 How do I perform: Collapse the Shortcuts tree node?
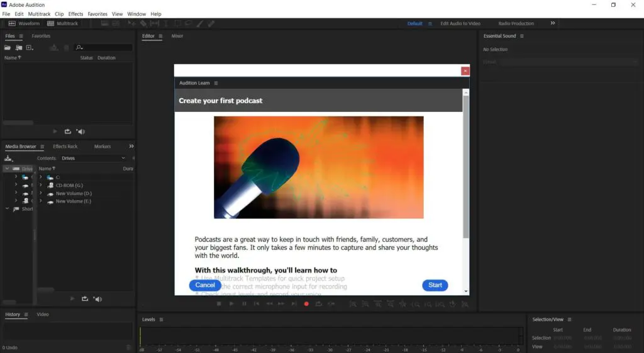pyautogui.click(x=7, y=209)
